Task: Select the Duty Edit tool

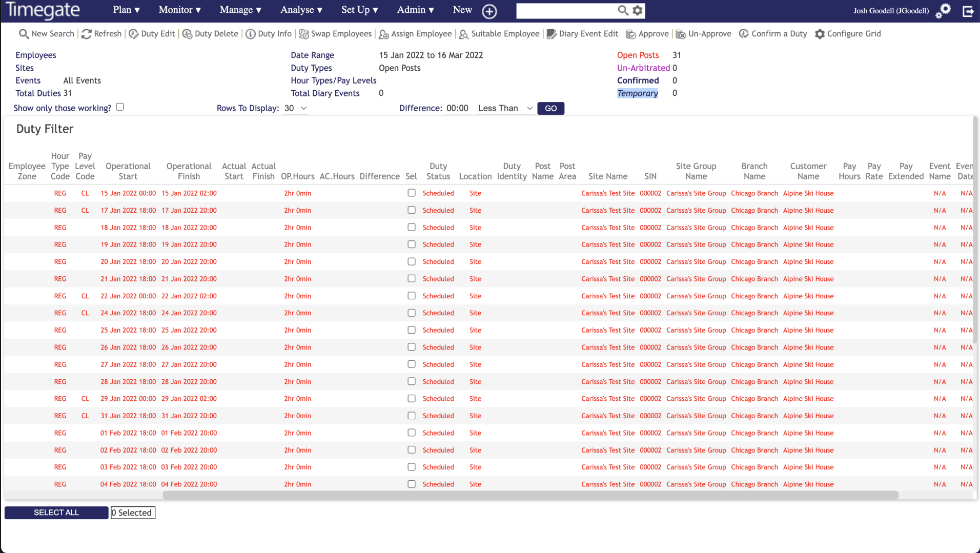Action: coord(152,34)
